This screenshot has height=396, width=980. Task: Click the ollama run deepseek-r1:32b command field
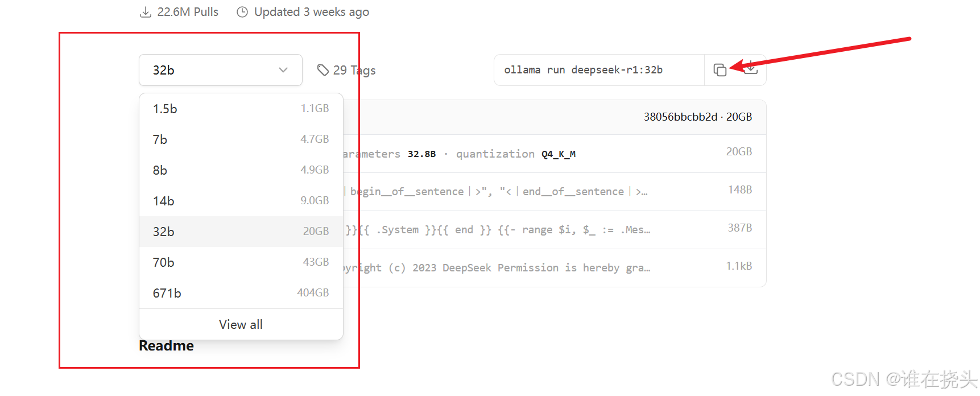pyautogui.click(x=599, y=70)
